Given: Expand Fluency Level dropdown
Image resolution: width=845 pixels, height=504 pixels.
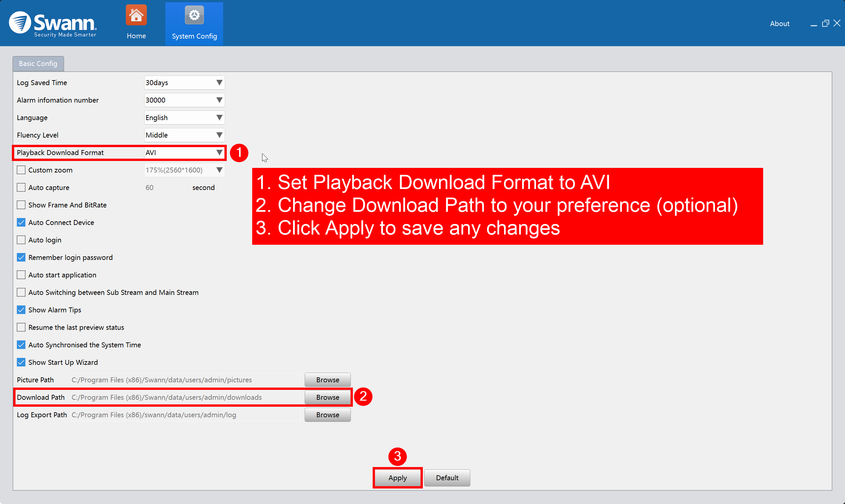Looking at the screenshot, I should coord(184,135).
